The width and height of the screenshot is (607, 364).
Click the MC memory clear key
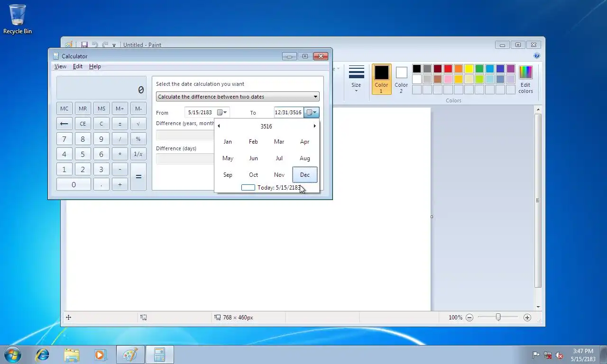pyautogui.click(x=64, y=109)
